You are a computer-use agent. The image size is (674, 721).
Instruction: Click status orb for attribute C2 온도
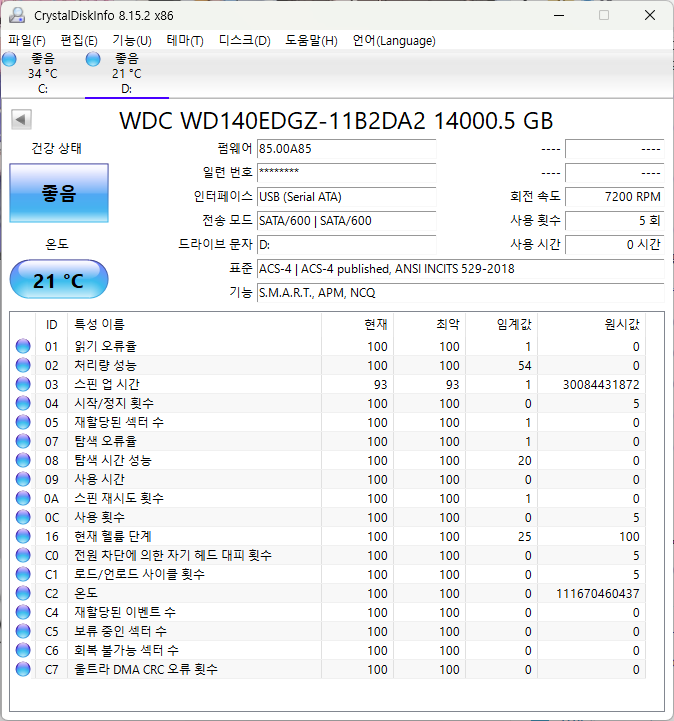tap(23, 593)
